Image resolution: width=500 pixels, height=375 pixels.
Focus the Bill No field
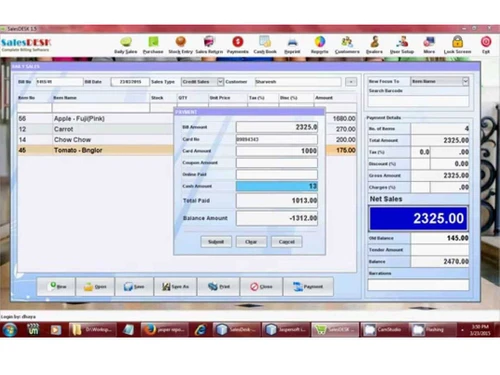[59, 82]
